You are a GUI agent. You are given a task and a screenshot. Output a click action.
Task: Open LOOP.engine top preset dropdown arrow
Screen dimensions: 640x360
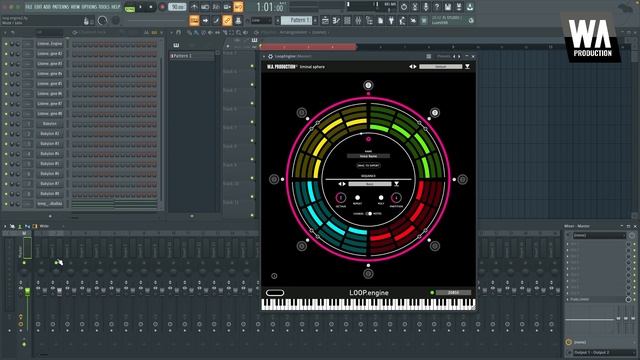pos(467,67)
